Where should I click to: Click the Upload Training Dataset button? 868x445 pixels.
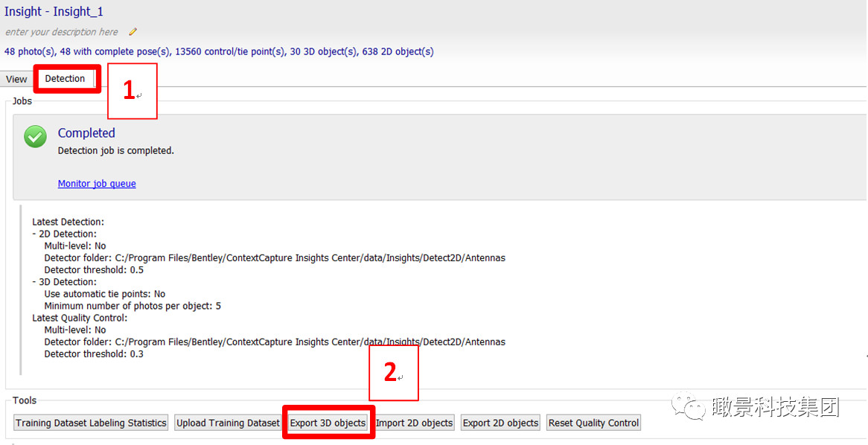tap(228, 423)
